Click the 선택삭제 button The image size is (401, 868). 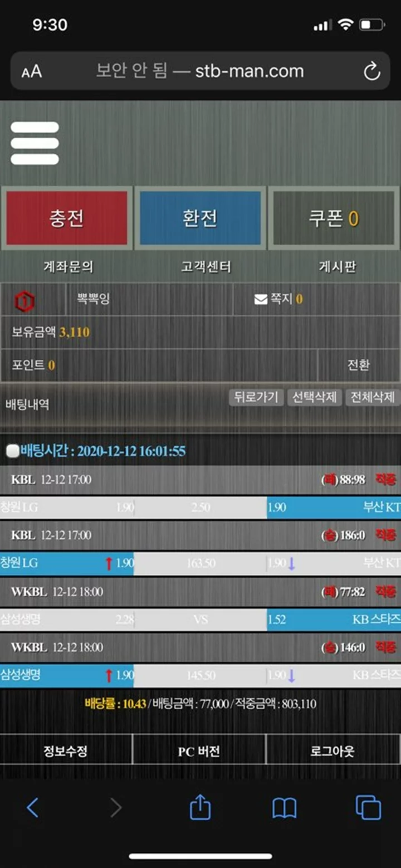(315, 397)
